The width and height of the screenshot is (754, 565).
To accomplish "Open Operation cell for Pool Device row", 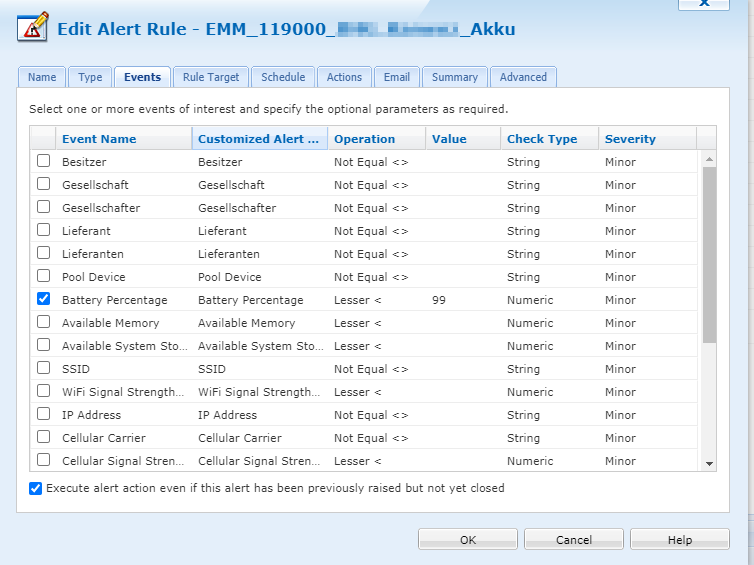I will pos(376,277).
